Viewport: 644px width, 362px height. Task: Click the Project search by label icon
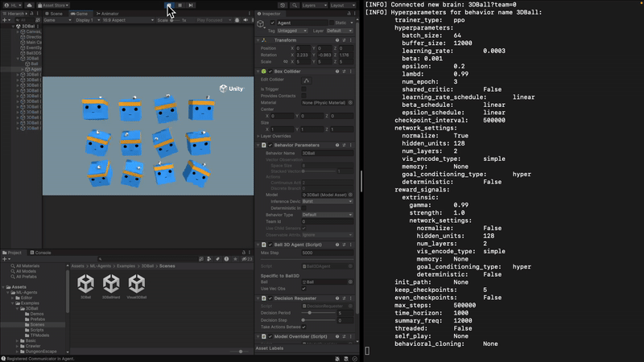(x=217, y=259)
